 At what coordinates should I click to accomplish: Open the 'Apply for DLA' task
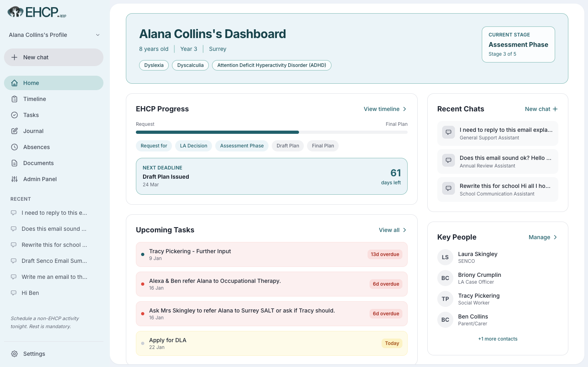pyautogui.click(x=272, y=343)
